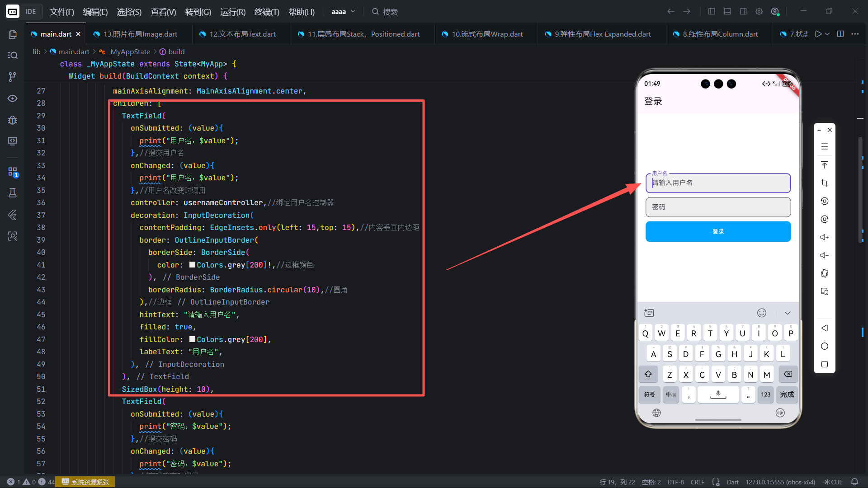The width and height of the screenshot is (868, 488).
Task: Tap the blue 登录 button
Action: click(718, 231)
